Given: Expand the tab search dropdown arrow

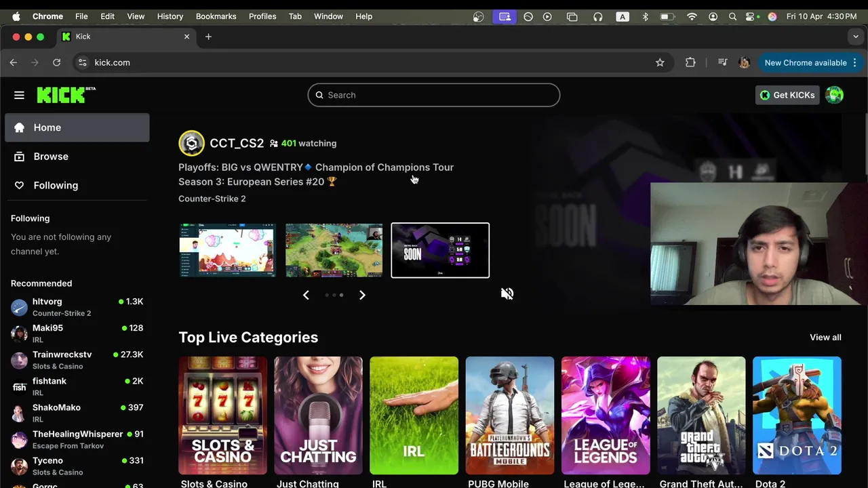Looking at the screenshot, I should pyautogui.click(x=856, y=37).
